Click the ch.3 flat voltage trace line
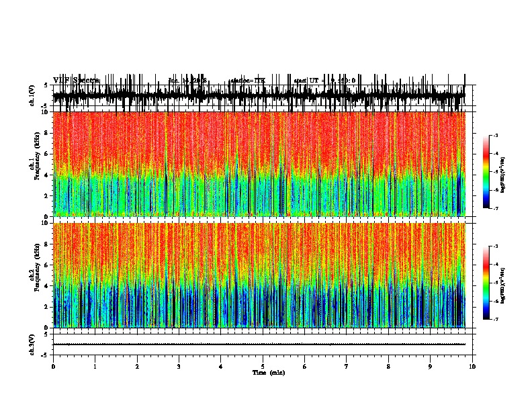 click(x=259, y=345)
